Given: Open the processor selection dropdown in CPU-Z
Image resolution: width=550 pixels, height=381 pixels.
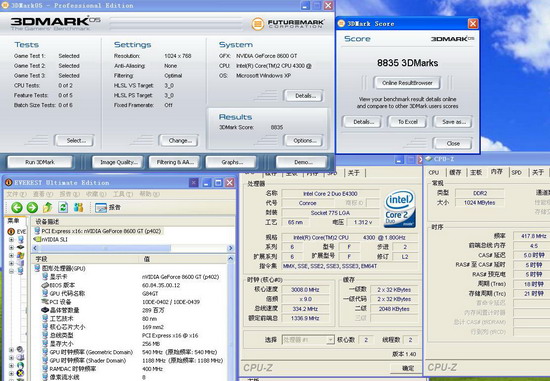Looking at the screenshot, I should (308, 340).
